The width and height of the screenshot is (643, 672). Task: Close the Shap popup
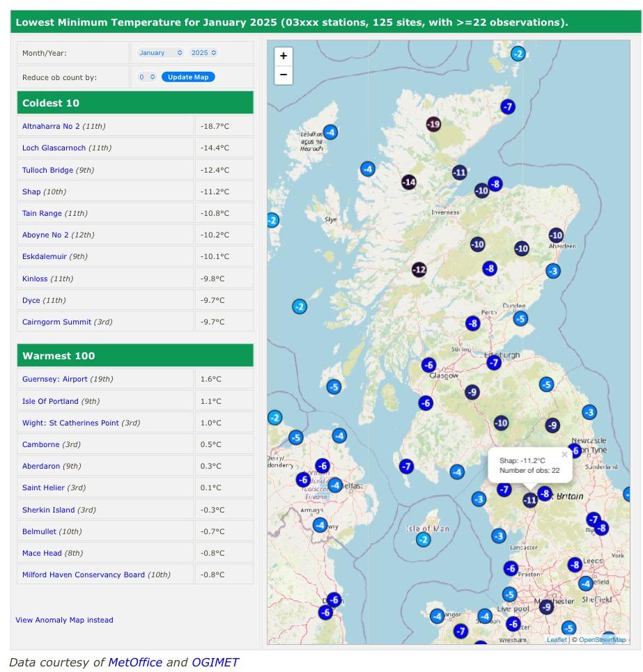click(564, 455)
